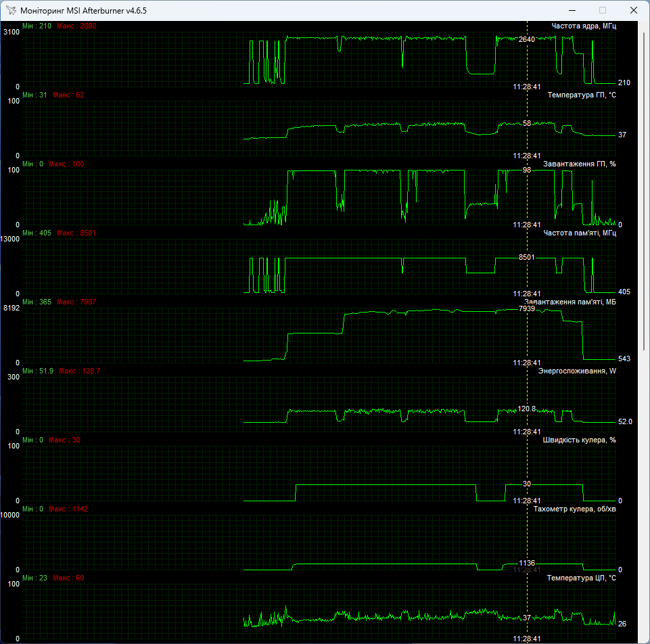This screenshot has width=650, height=644.
Task: Click the 'Тахометр кулера, об/хв' graph title
Action: click(574, 509)
